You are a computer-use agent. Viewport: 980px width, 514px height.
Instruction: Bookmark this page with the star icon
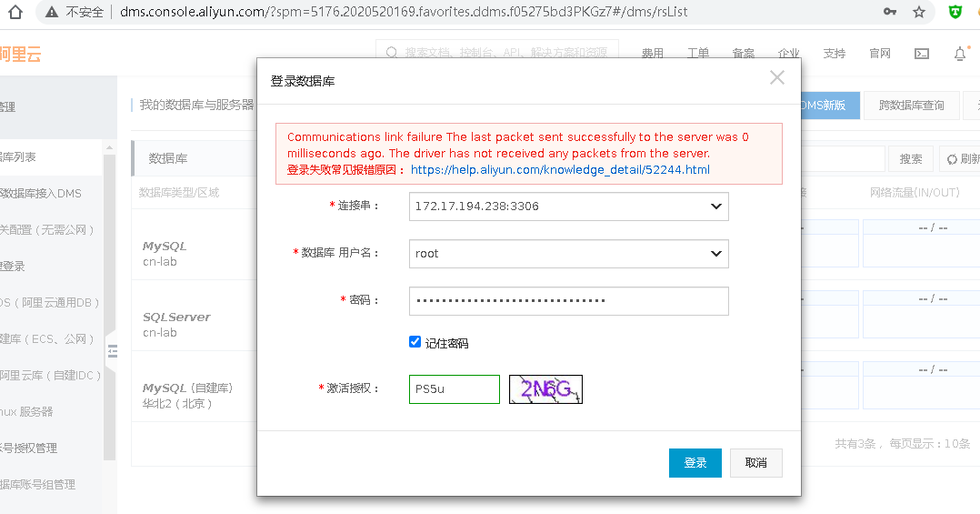[x=919, y=12]
